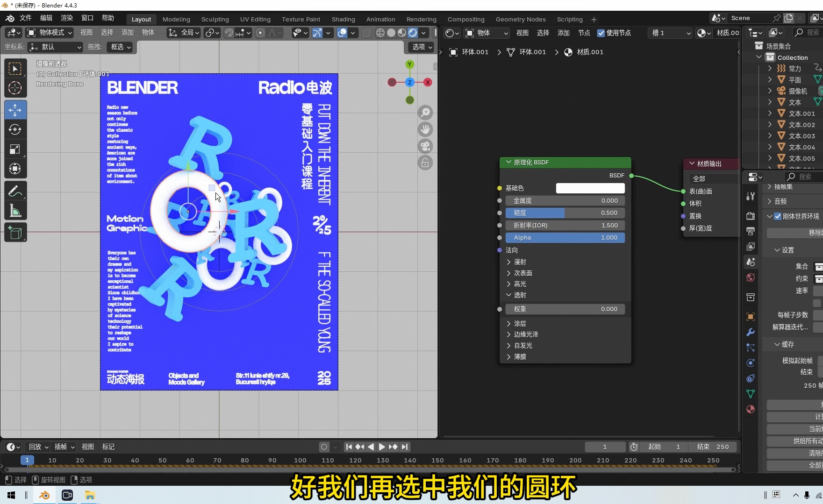Open the node editor Add menu

(564, 33)
